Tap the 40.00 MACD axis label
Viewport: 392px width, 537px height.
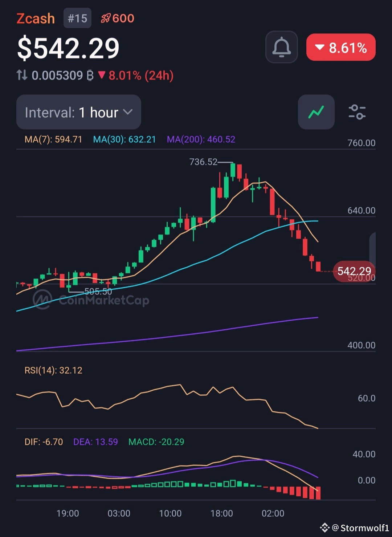click(364, 454)
